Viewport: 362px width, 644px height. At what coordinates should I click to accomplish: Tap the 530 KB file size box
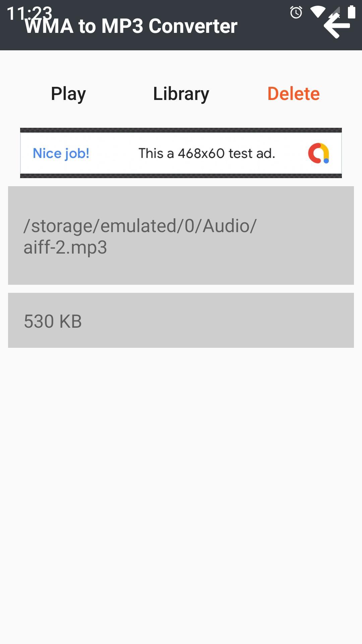point(181,320)
